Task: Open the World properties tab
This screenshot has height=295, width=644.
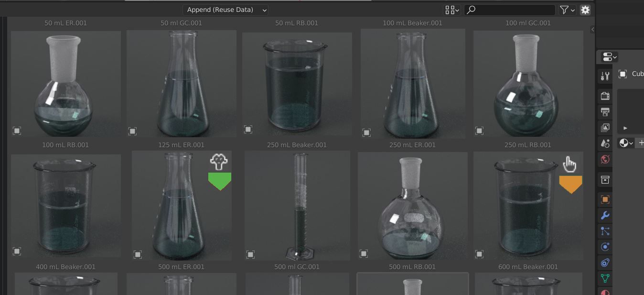Action: click(x=605, y=159)
